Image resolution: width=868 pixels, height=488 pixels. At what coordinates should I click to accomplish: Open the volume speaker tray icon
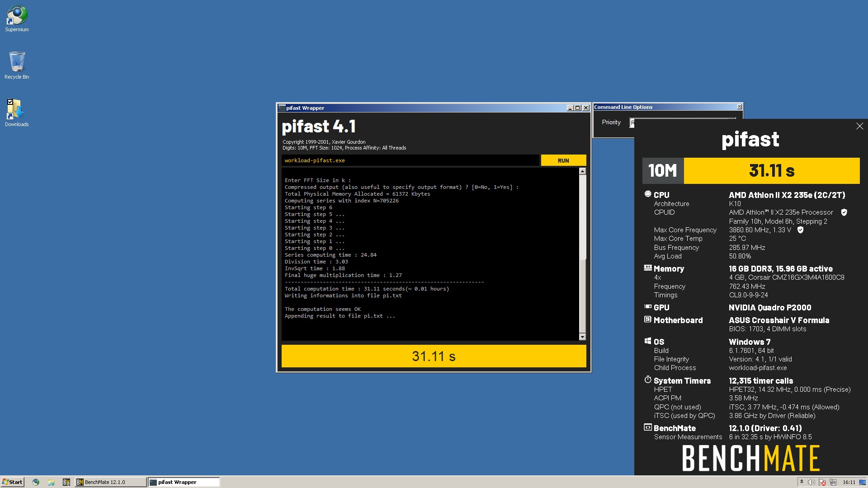(811, 482)
